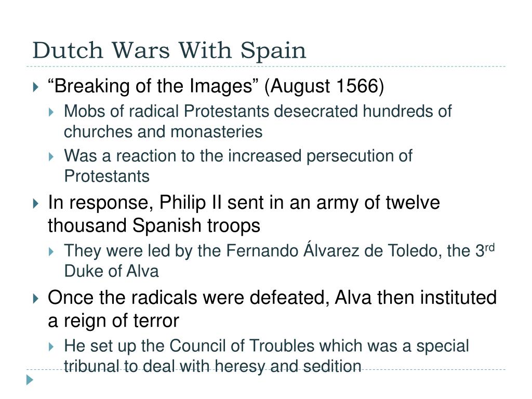Click the dashed divider line under the title
The height and width of the screenshot is (399, 532).
pyautogui.click(x=266, y=66)
